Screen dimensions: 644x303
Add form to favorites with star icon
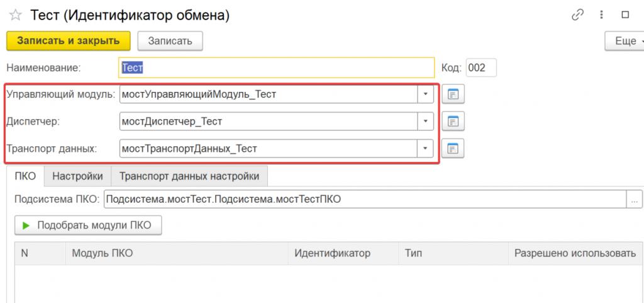(x=15, y=14)
